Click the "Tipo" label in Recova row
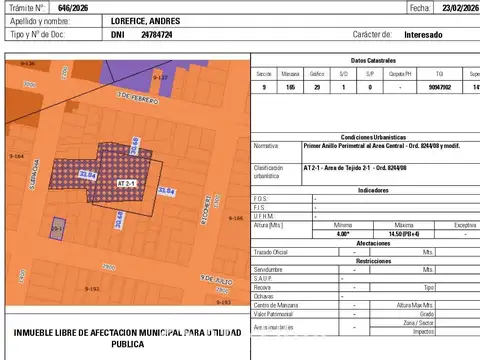Viewport: 480px width, 360px height. tap(429, 287)
